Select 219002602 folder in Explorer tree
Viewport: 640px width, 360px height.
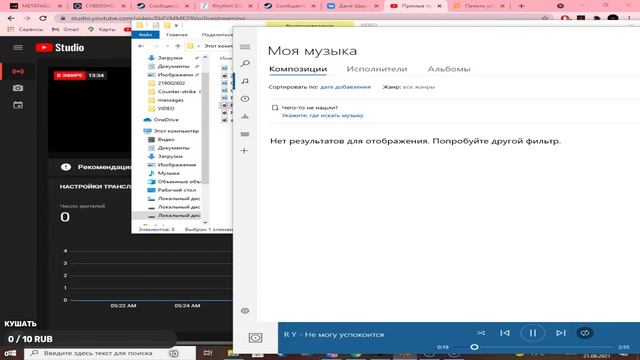coord(171,83)
